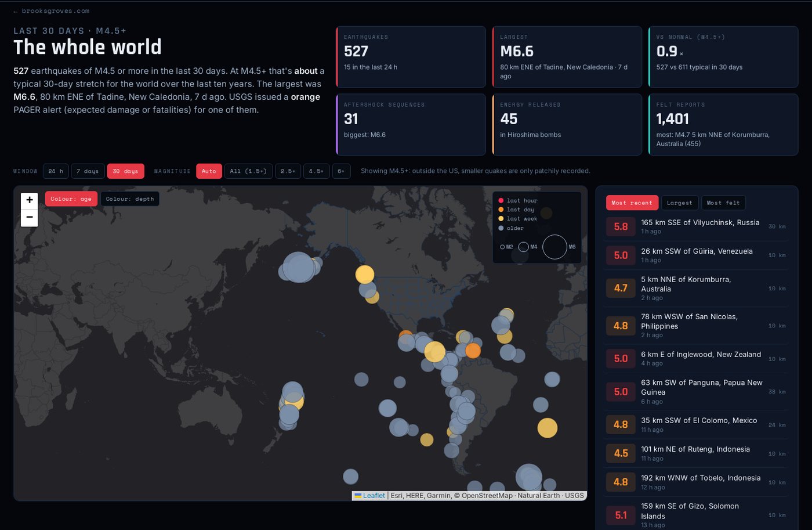
Task: Click the Aftershock Sequences 31 card
Action: 411,125
